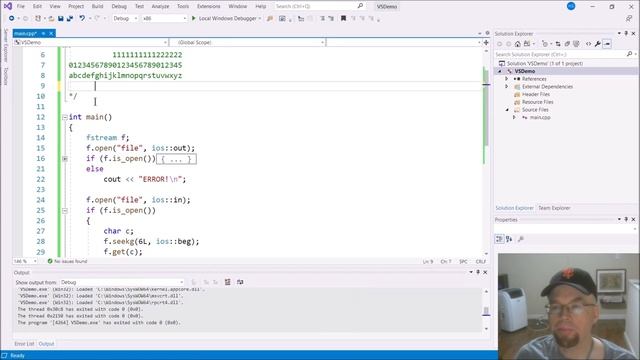The height and width of the screenshot is (360, 640).
Task: Expand the collapsed if block on line 16
Action: pyautogui.click(x=64, y=158)
